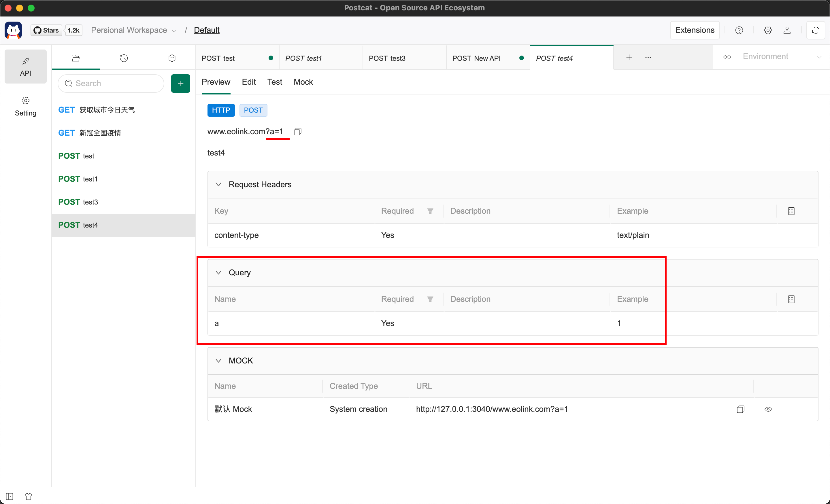
Task: Open the Setting sidebar section
Action: tap(26, 106)
